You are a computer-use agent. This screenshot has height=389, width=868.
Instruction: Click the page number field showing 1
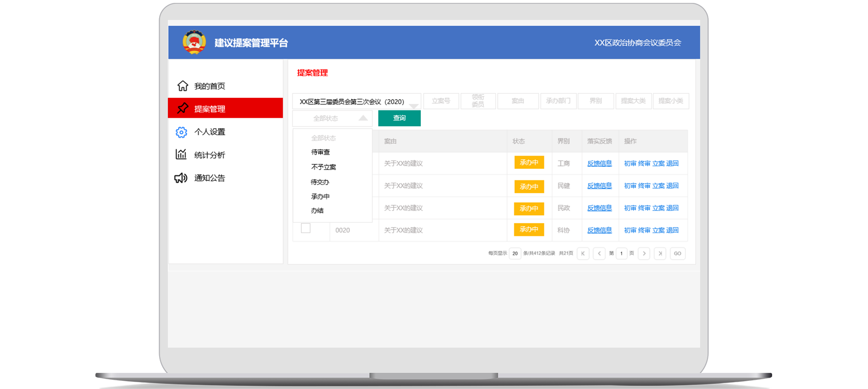click(x=621, y=253)
